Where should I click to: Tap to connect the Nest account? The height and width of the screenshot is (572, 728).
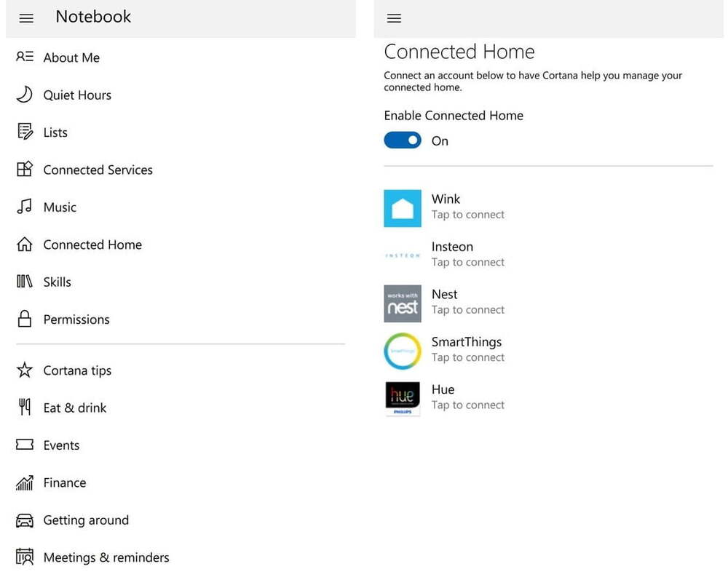point(468,302)
